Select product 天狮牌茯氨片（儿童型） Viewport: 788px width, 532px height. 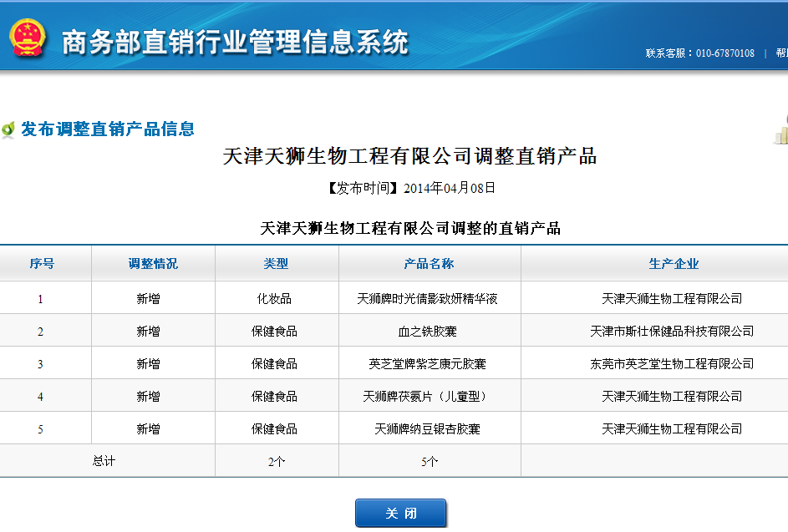(x=427, y=397)
